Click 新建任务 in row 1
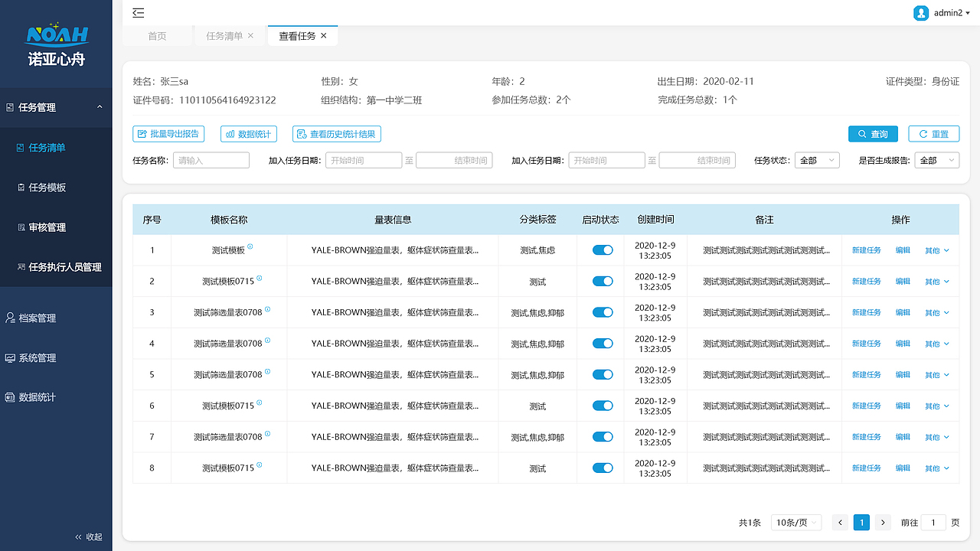Viewport: 980px width, 551px height. 867,250
